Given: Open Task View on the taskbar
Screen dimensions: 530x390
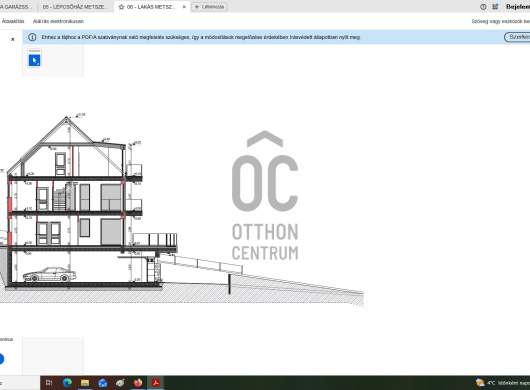Looking at the screenshot, I should coord(49,383).
